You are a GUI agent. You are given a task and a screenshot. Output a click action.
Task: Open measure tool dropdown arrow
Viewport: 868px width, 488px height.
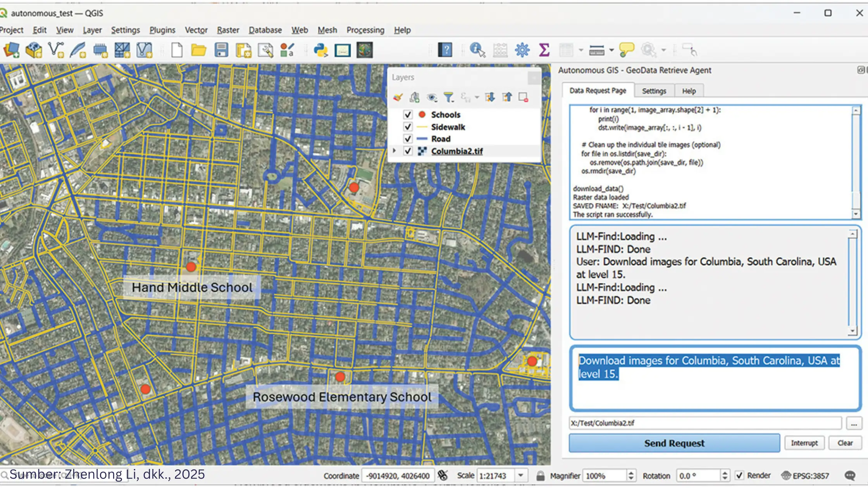(x=611, y=50)
